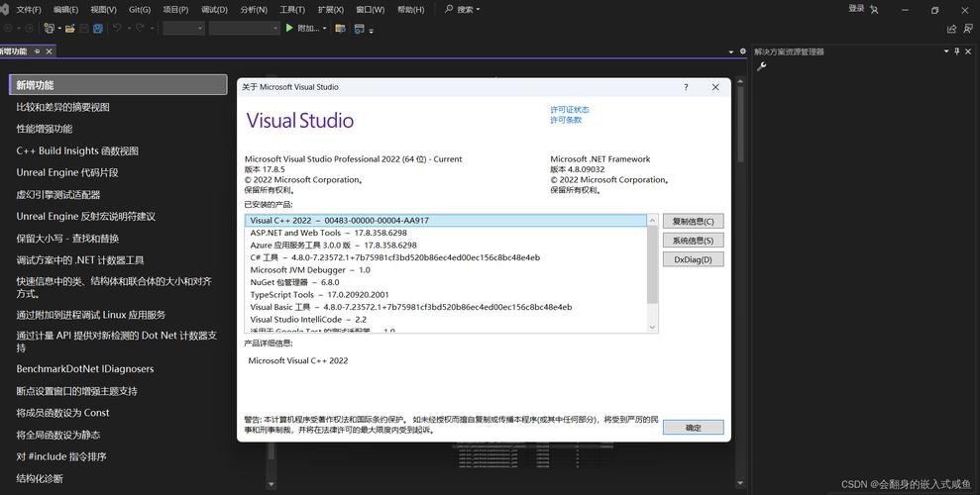Open the 扩展(X) menu

331,9
